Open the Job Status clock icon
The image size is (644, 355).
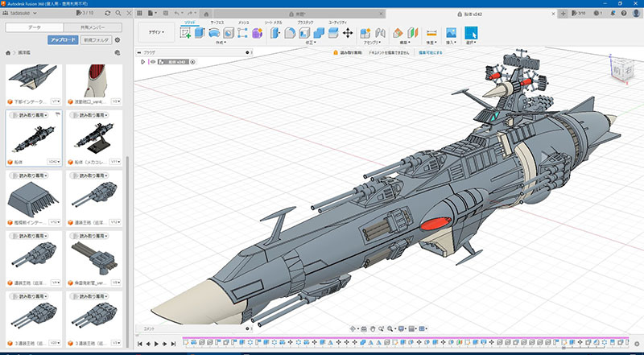tap(597, 13)
